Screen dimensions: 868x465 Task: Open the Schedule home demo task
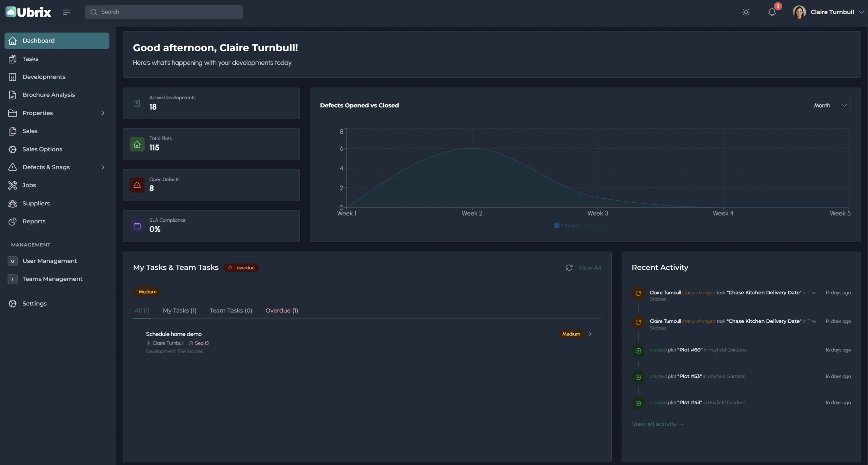click(174, 334)
